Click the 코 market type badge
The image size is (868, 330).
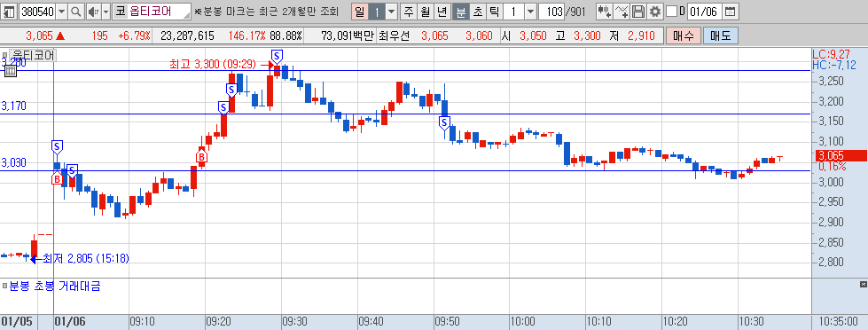[120, 11]
